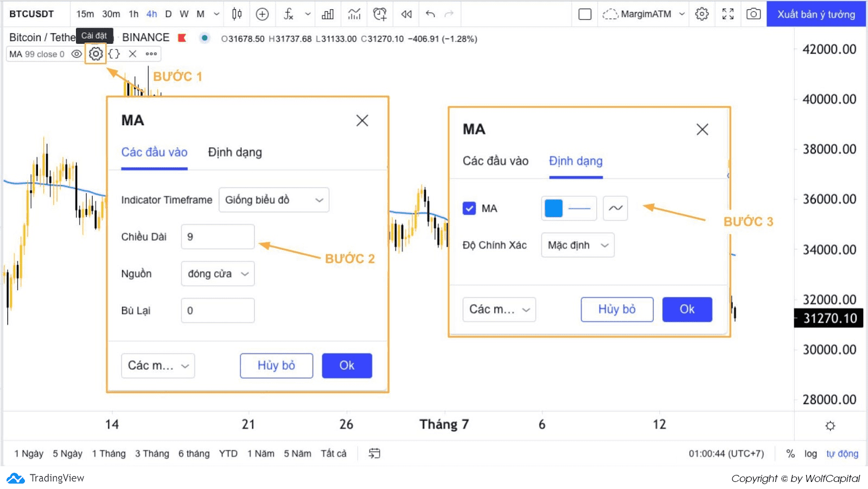Create alert clock icon
This screenshot has height=489, width=868.
(380, 14)
